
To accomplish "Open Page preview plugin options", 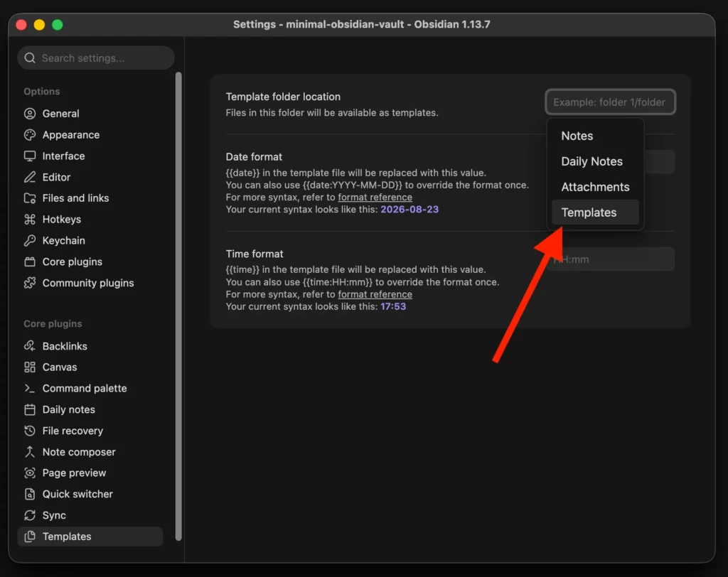I will tap(90, 473).
